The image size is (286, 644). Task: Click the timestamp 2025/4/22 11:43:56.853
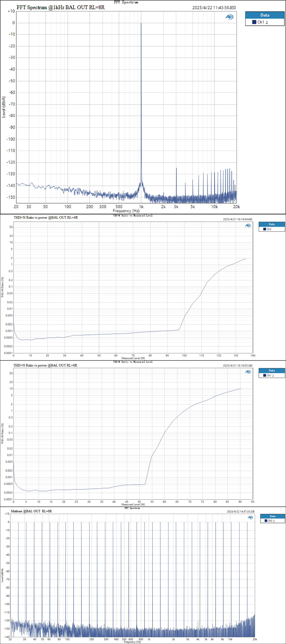click(214, 8)
